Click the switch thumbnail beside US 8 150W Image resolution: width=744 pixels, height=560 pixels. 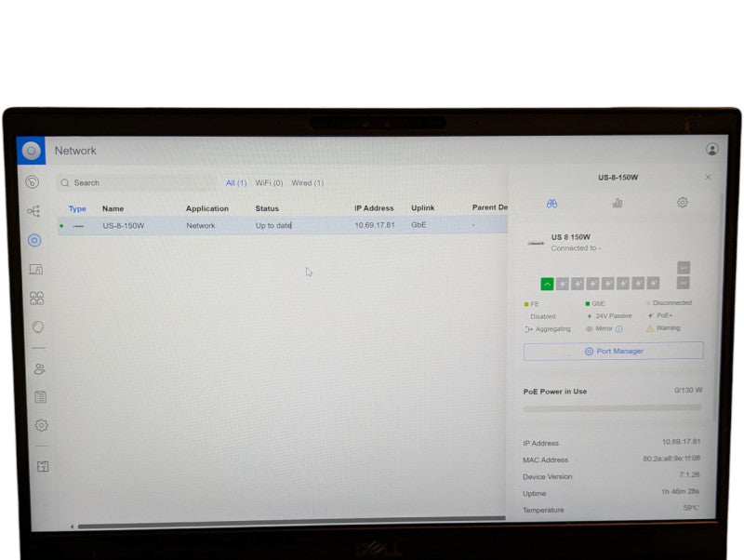[x=536, y=244]
